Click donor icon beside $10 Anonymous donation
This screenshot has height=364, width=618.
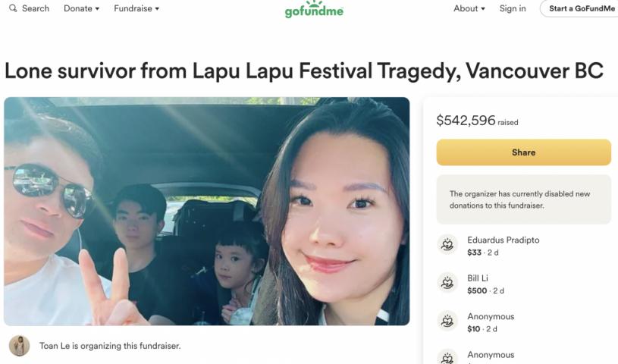click(448, 321)
